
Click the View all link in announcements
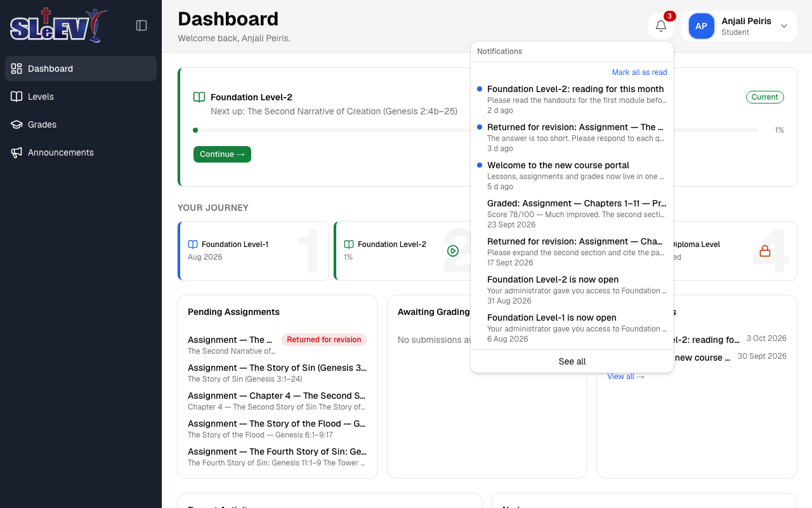coord(625,377)
